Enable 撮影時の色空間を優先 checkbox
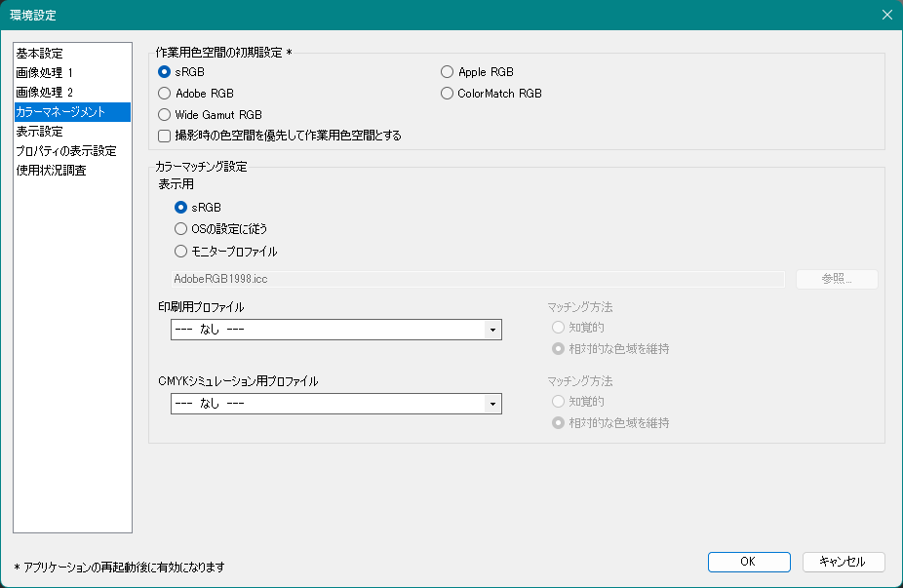Image resolution: width=903 pixels, height=588 pixels. 165,136
